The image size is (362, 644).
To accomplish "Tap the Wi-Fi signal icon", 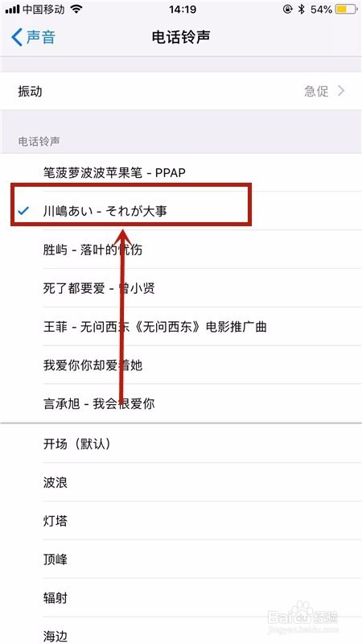I will 76,9.
